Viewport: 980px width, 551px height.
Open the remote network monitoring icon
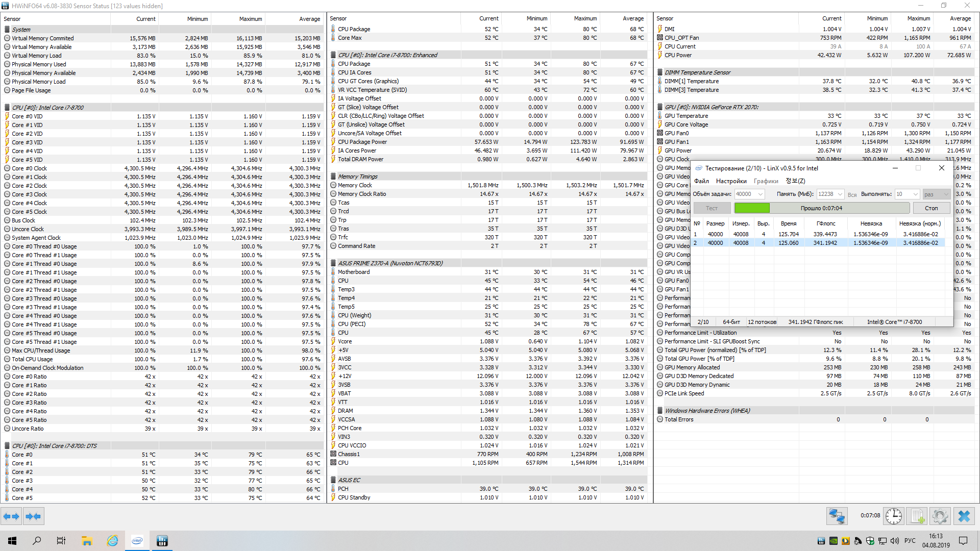(x=837, y=516)
